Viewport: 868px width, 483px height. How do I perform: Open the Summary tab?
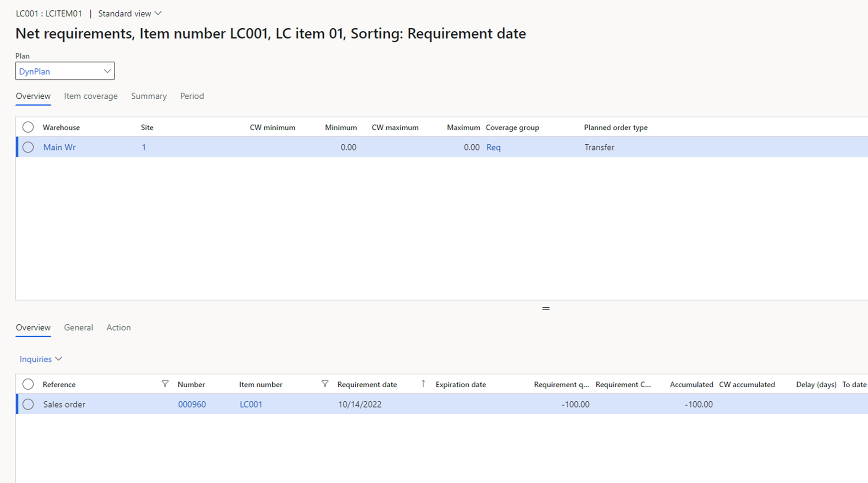click(x=149, y=96)
